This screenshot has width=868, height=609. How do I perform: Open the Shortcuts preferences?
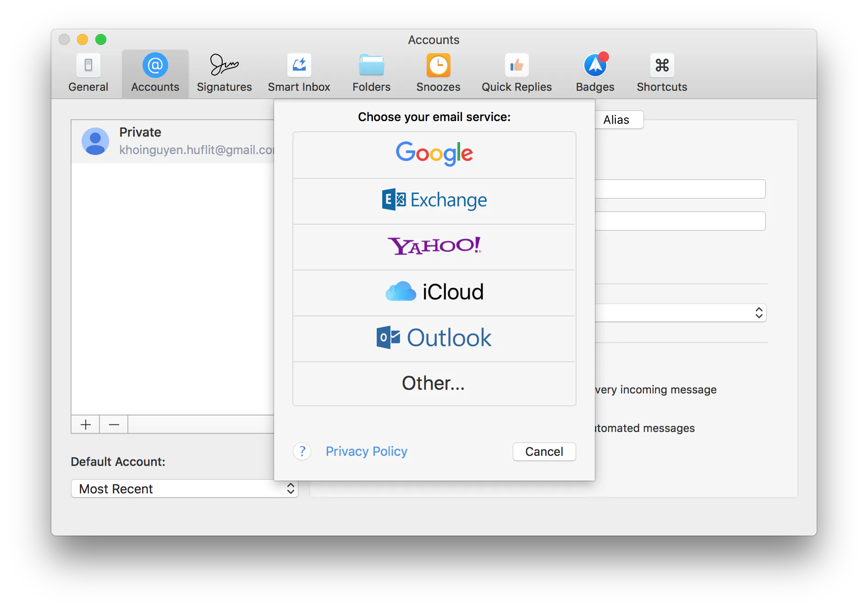662,73
